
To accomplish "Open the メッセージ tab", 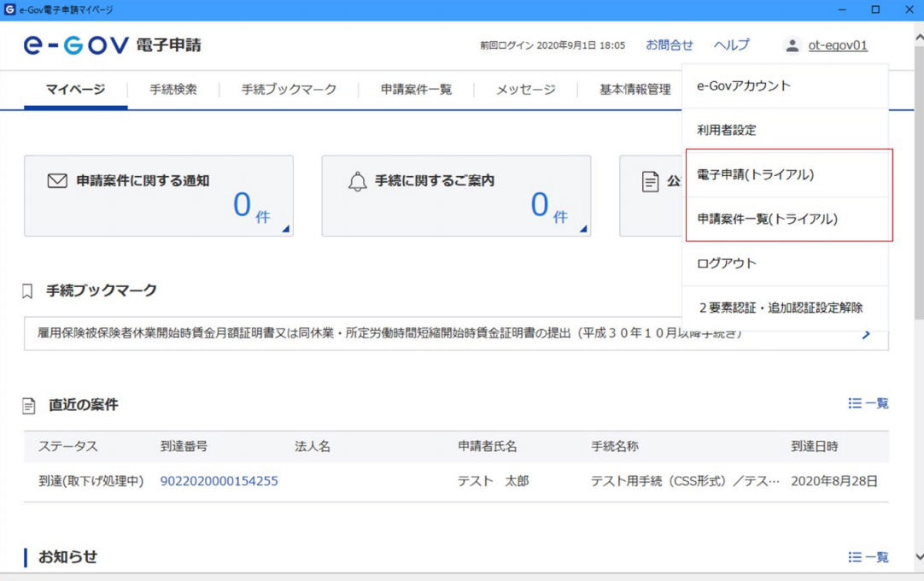I will point(526,90).
